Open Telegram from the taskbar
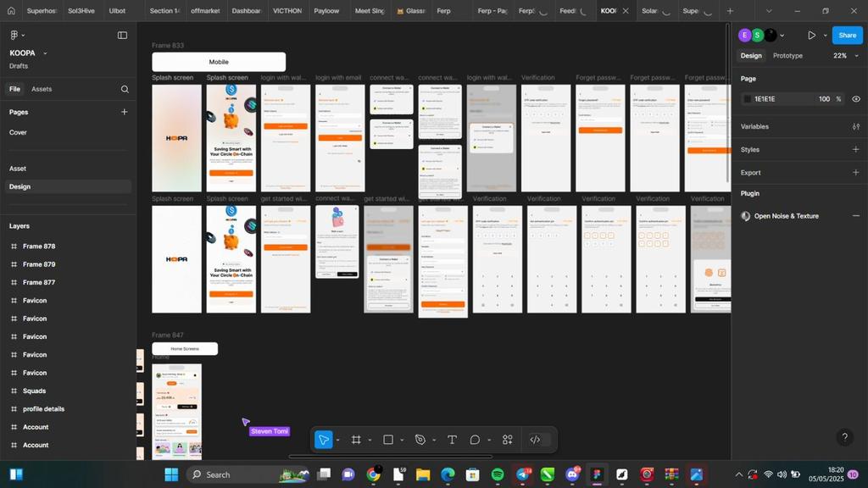The width and height of the screenshot is (868, 488). (523, 474)
